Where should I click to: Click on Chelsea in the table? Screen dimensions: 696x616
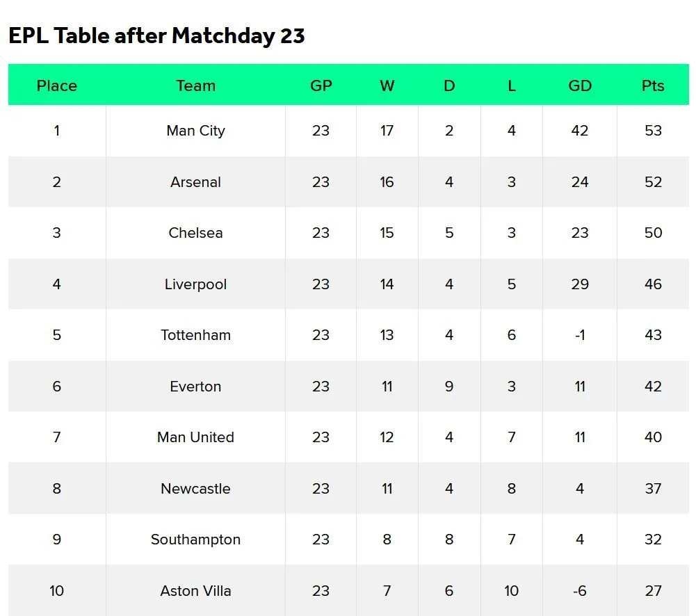(x=195, y=233)
